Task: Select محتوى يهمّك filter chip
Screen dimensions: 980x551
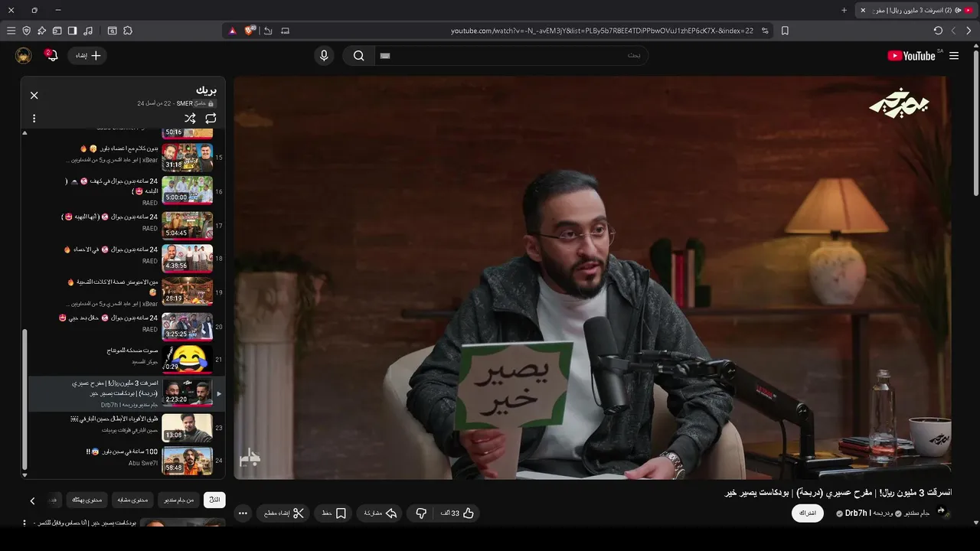Action: 87,500
